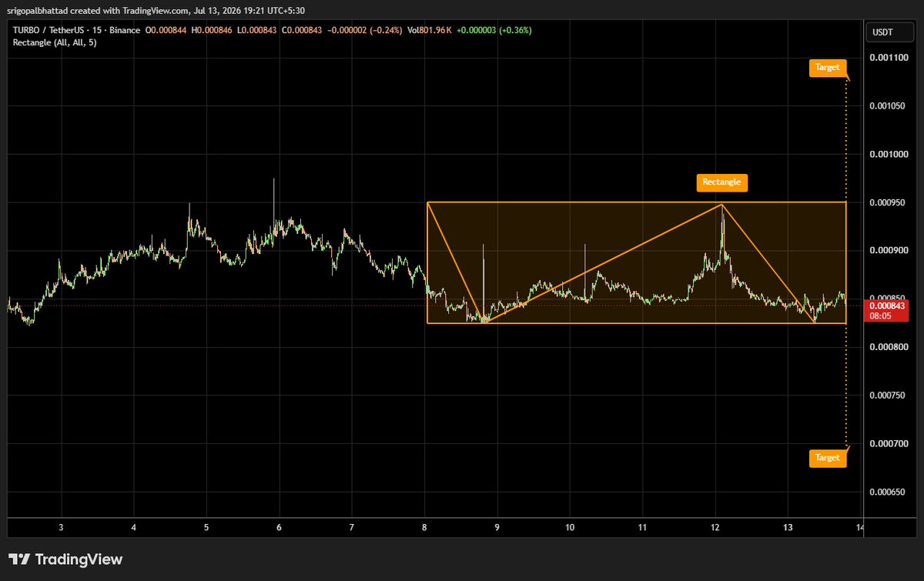Click the Vol801.96K volume reading
Image resolution: width=924 pixels, height=581 pixels.
[x=430, y=30]
